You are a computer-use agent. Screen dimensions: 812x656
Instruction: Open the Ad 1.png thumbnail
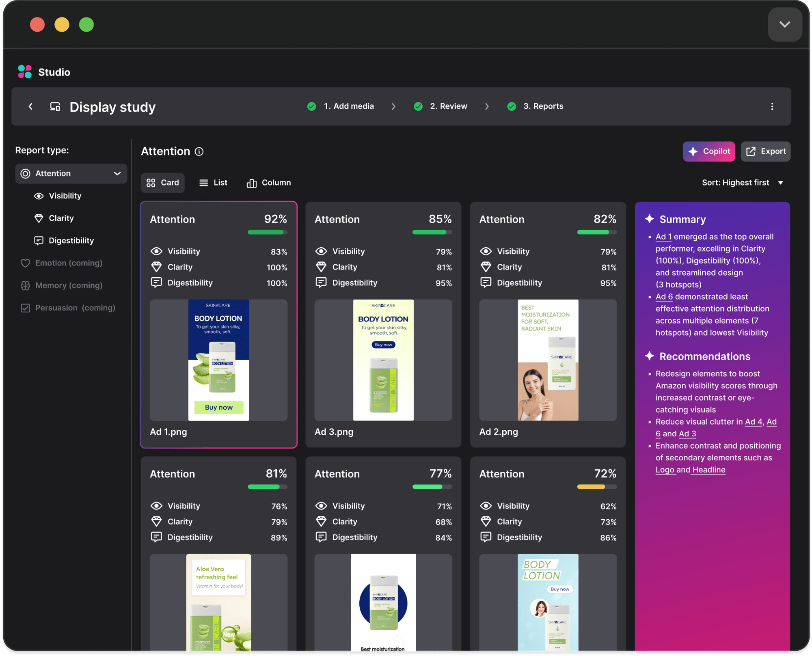tap(218, 360)
